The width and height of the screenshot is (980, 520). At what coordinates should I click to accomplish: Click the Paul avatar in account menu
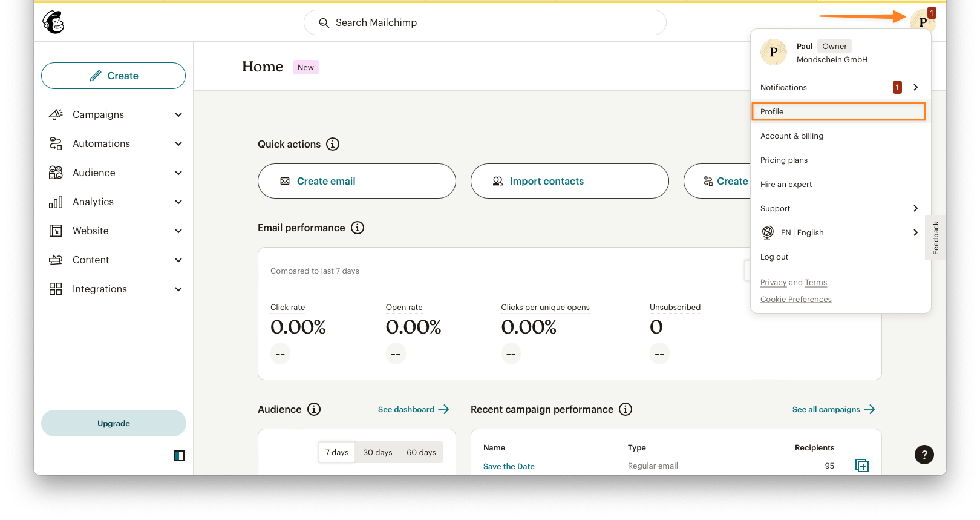(x=774, y=52)
